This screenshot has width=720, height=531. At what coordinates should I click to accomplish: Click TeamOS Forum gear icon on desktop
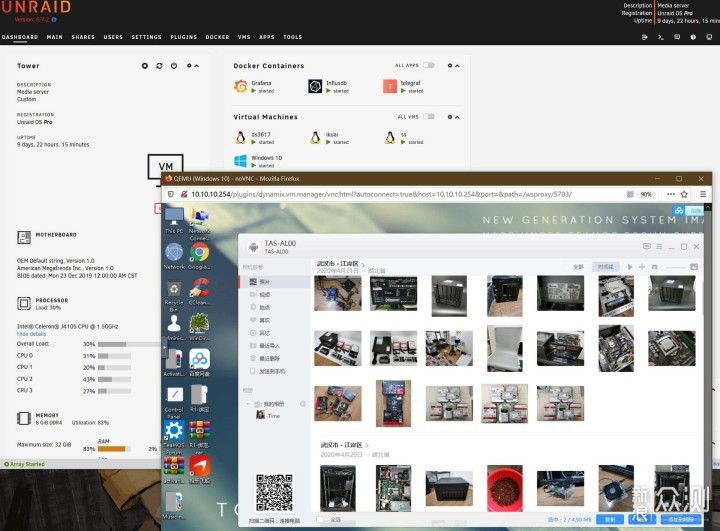click(x=174, y=431)
